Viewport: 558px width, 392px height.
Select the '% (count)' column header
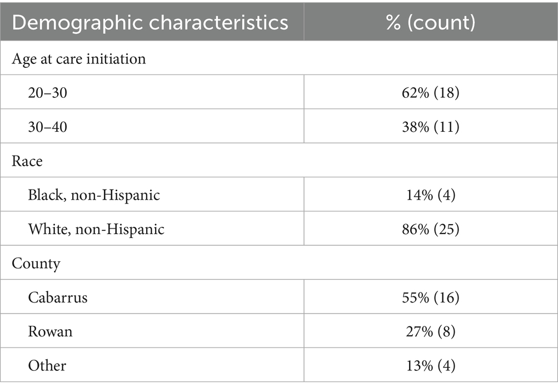pyautogui.click(x=431, y=23)
